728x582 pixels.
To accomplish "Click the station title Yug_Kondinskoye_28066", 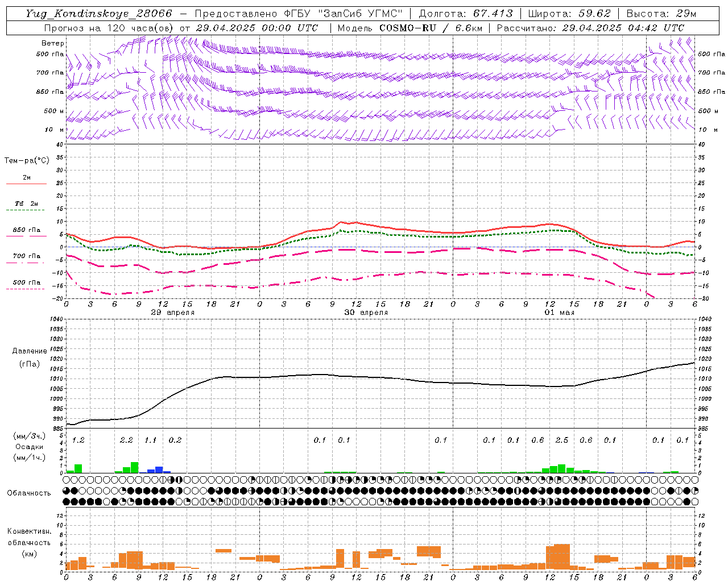I will click(x=99, y=14).
